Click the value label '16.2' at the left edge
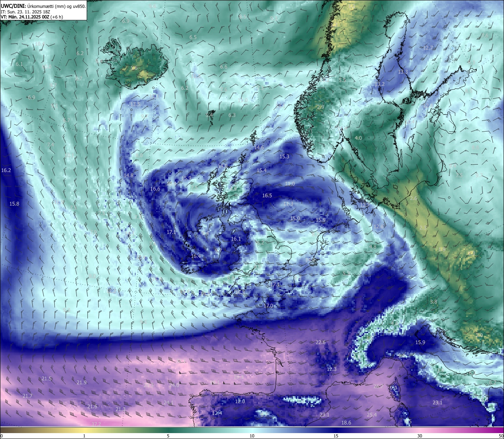This screenshot has height=439, width=504. pos(6,170)
